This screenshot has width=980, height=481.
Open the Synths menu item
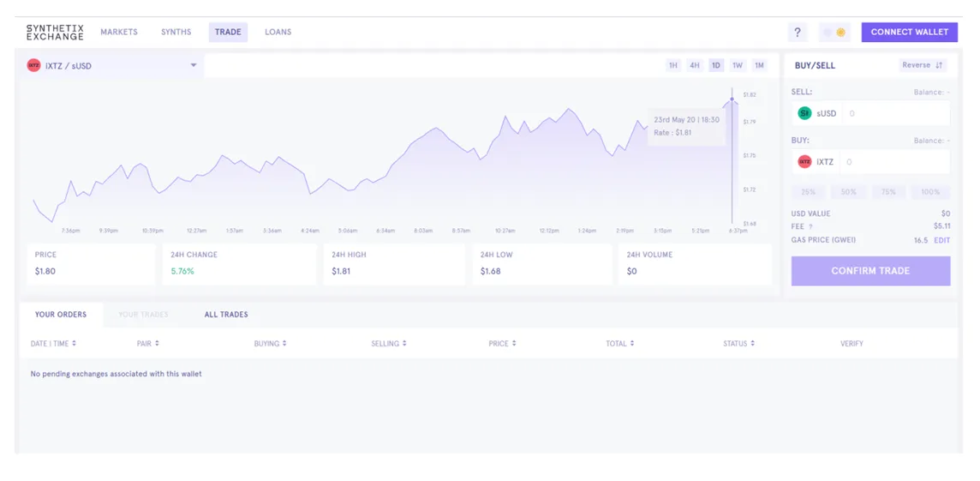point(176,32)
